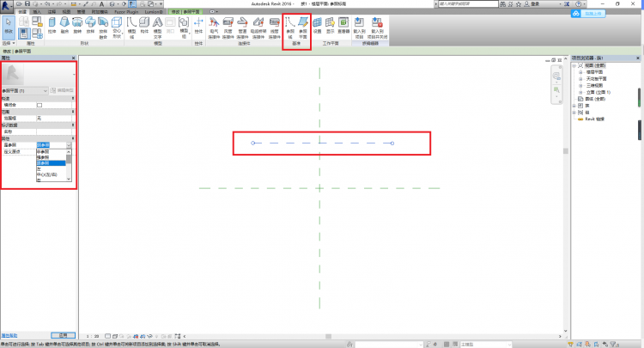Toggle the 墙闭合 checkbox in Properties
Screen dimensions: 644x348
point(39,105)
